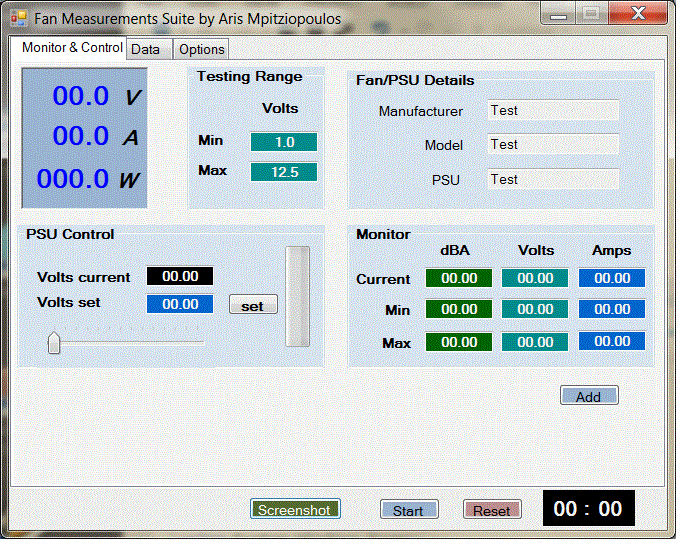Image resolution: width=676 pixels, height=539 pixels.
Task: Click the 00.0 V voltage readout
Action: 81,96
